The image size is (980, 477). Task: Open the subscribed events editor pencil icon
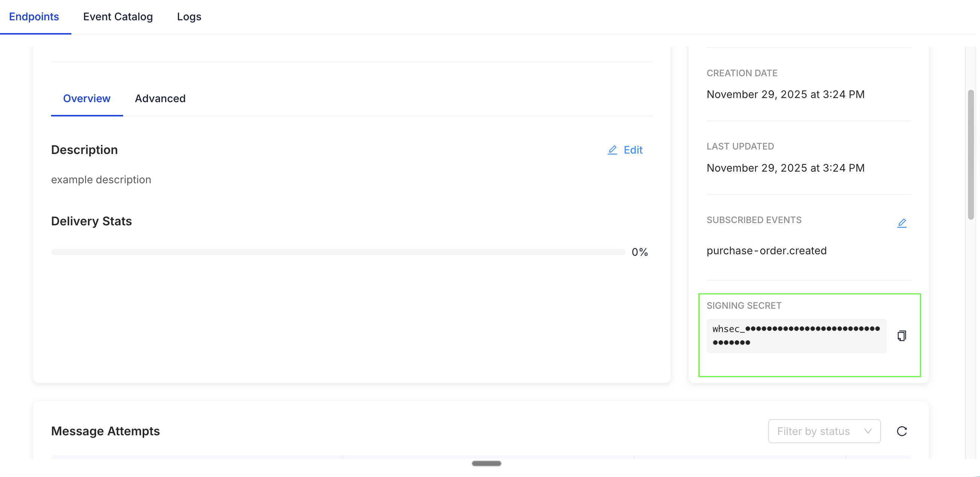click(x=902, y=223)
